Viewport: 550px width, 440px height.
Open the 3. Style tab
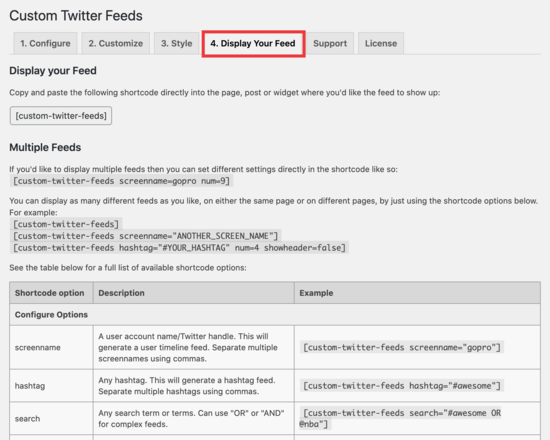click(x=176, y=44)
